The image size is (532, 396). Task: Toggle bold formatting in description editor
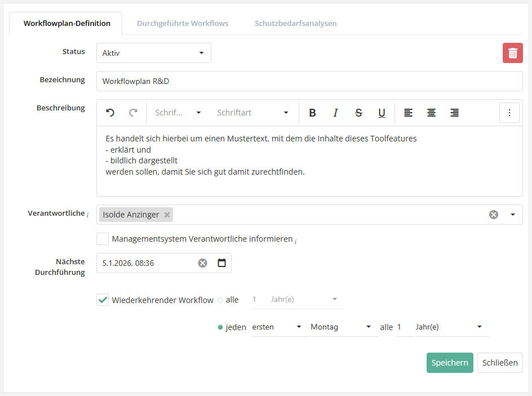[x=312, y=113]
